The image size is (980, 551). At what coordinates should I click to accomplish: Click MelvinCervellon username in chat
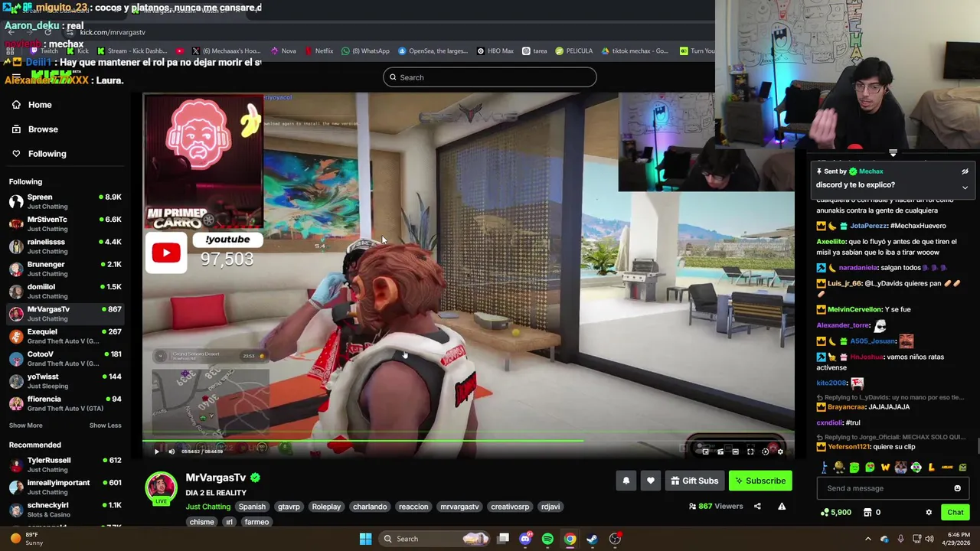(854, 309)
